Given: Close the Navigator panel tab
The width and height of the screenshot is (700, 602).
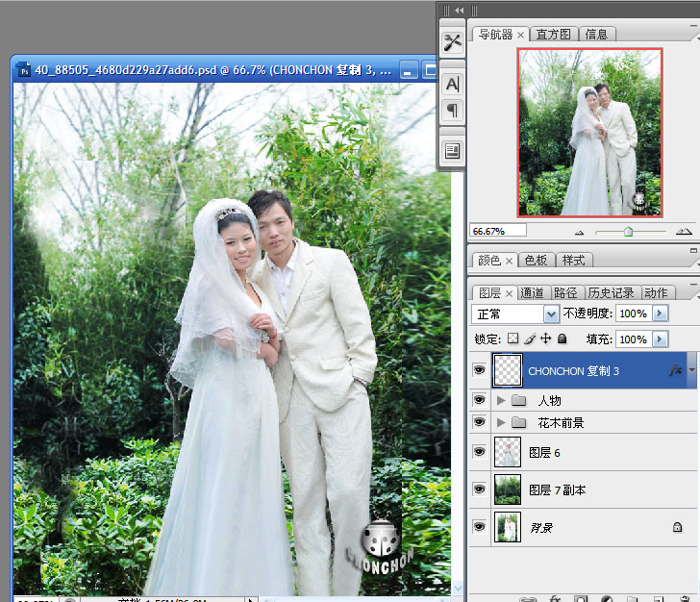Looking at the screenshot, I should 520,35.
